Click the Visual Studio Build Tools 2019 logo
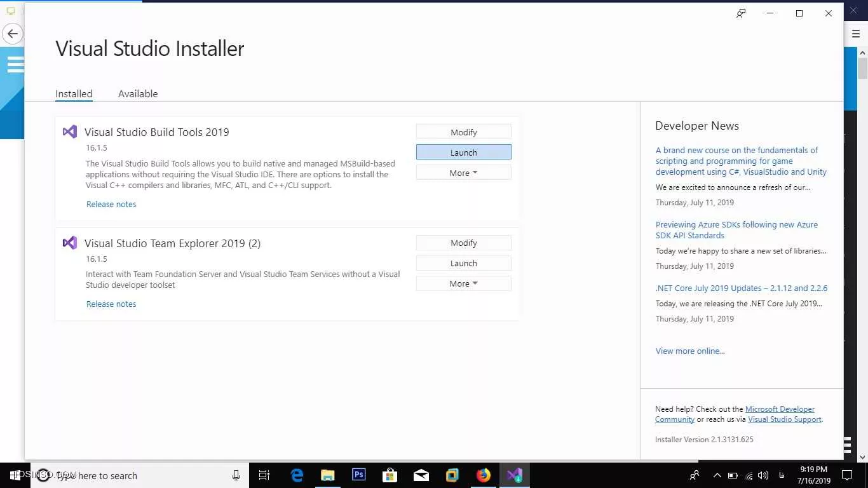 [x=70, y=132]
